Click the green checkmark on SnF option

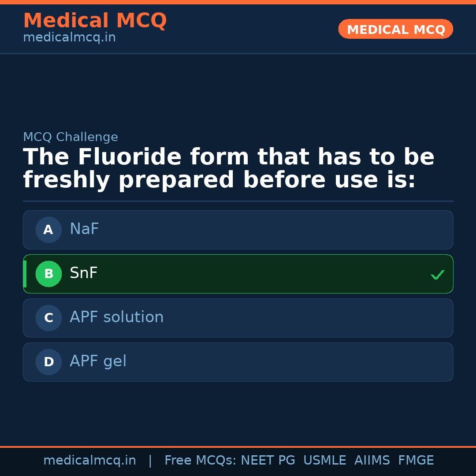point(437,275)
